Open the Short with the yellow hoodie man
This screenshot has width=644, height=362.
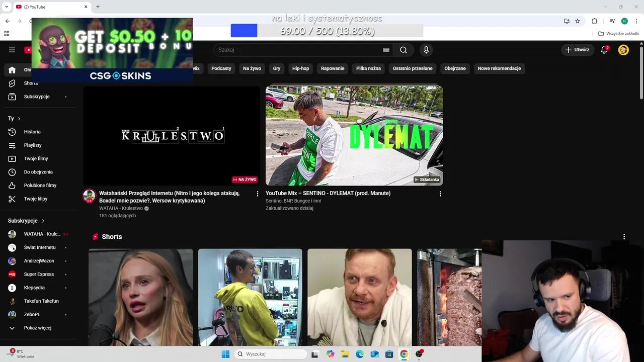[x=250, y=297]
